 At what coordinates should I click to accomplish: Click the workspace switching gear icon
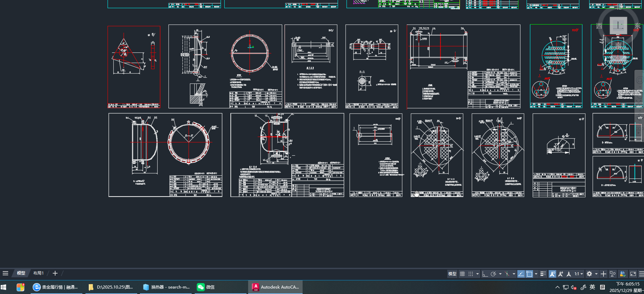click(x=590, y=274)
